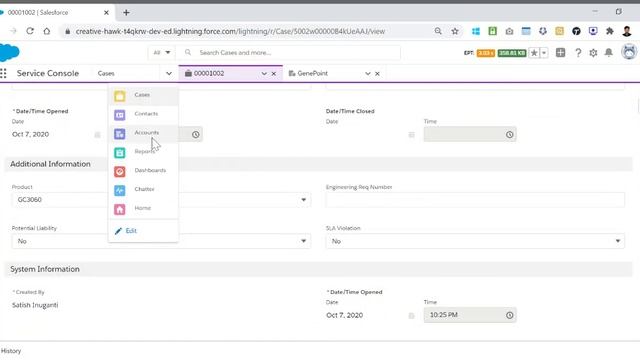The image size is (640, 360).
Task: Open Salesforce Help question mark icon
Action: (x=578, y=53)
